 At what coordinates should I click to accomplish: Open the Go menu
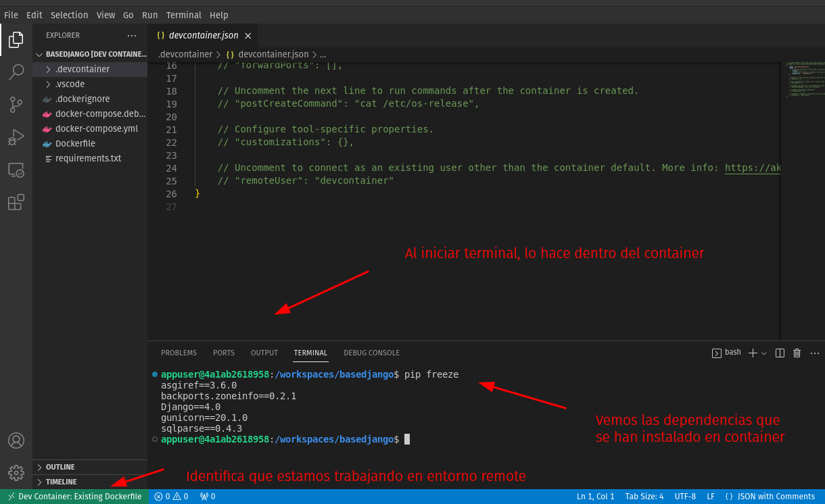click(128, 15)
